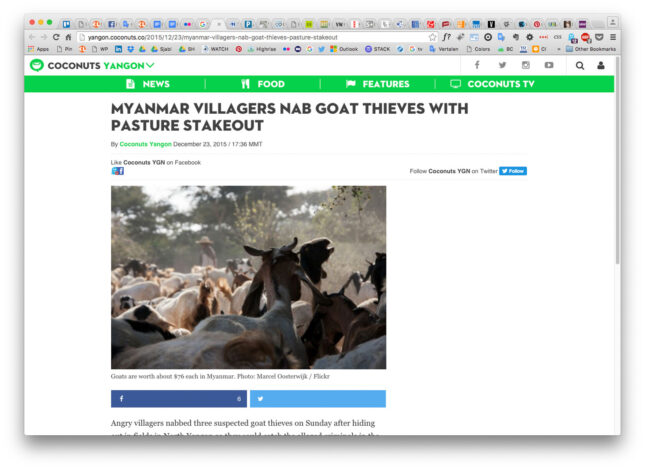
Task: Open Coconuts YouTube icon in header
Action: [x=549, y=65]
